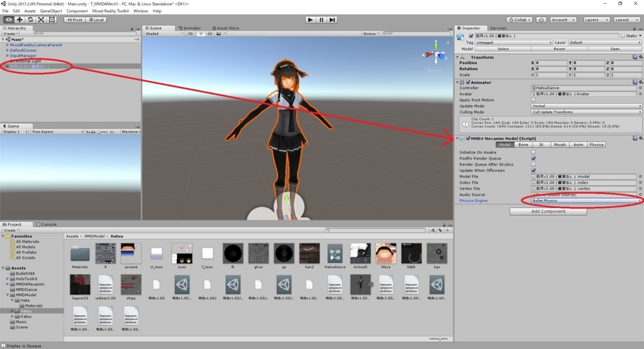Switch to the Console tab

click(x=47, y=224)
